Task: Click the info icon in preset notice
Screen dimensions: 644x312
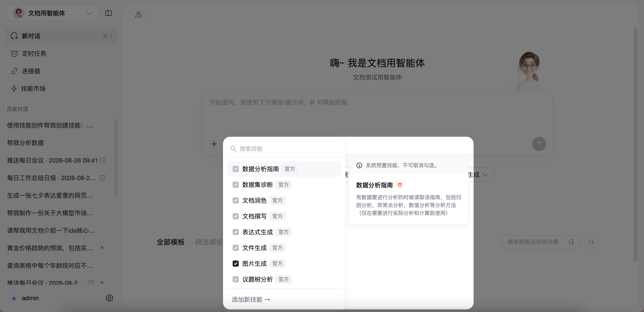Action: tap(359, 165)
